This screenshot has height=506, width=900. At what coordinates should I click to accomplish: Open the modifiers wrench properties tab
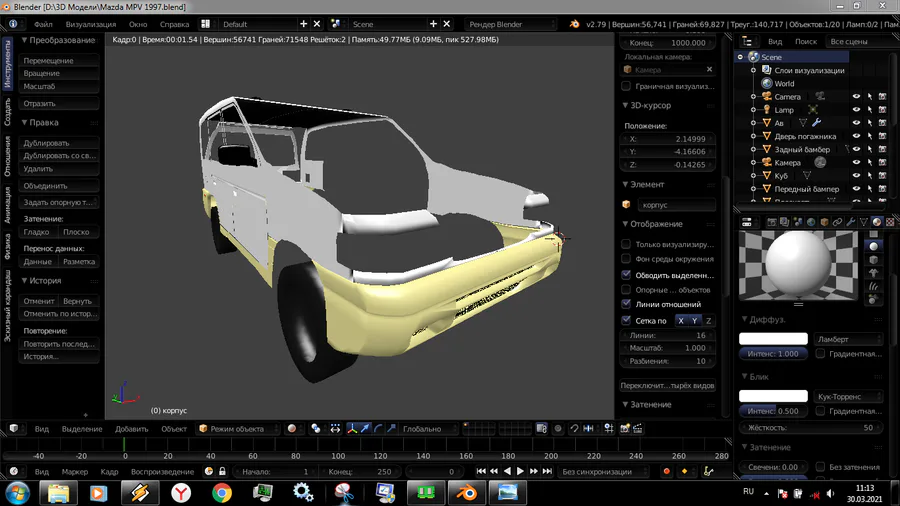click(x=851, y=222)
